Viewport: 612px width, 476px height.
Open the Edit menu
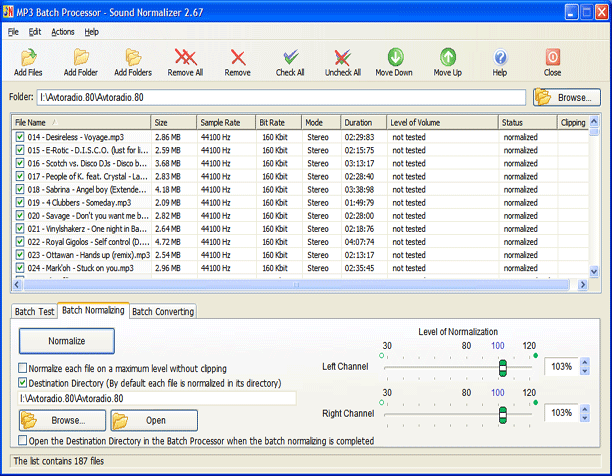35,32
